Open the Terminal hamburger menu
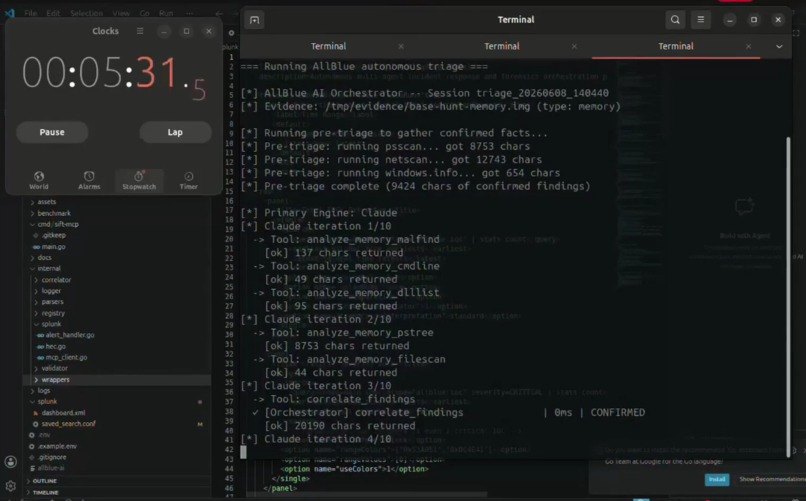 [701, 20]
